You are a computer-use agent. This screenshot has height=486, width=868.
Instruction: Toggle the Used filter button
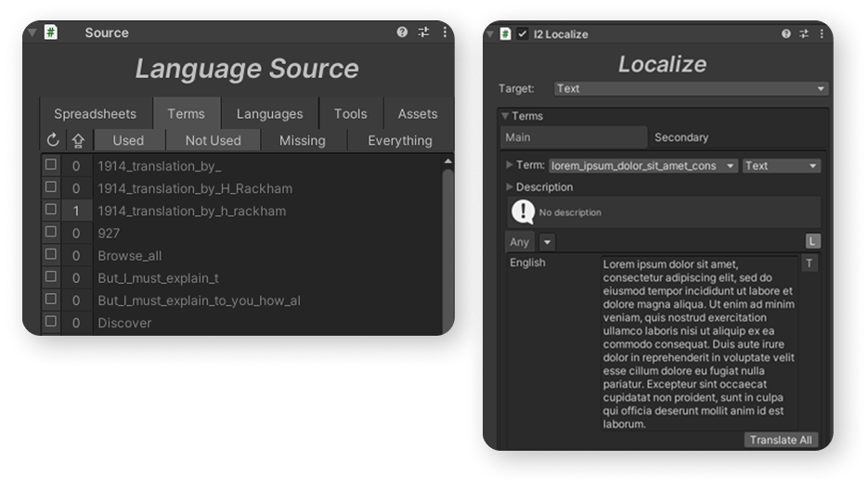(x=128, y=140)
